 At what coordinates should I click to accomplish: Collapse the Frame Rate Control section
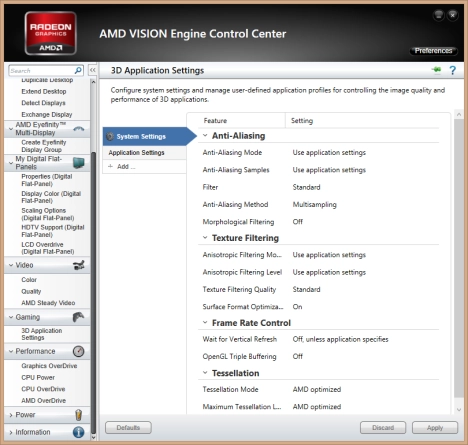[205, 322]
